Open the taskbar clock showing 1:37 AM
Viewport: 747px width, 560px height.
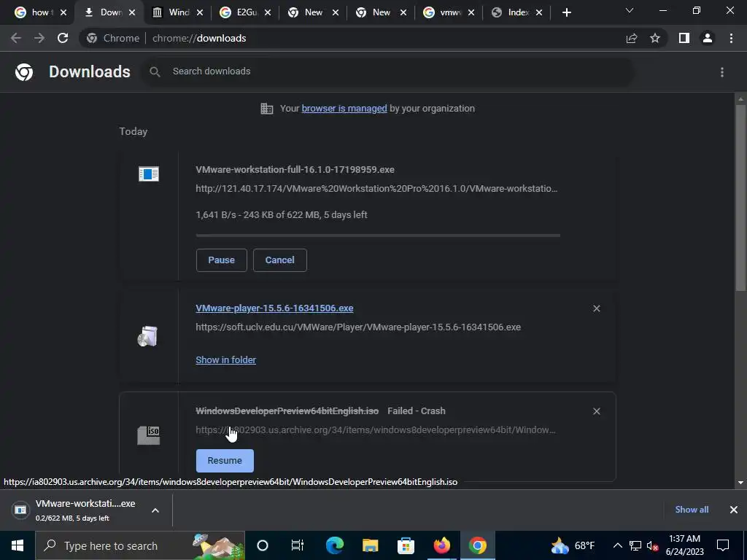684,545
